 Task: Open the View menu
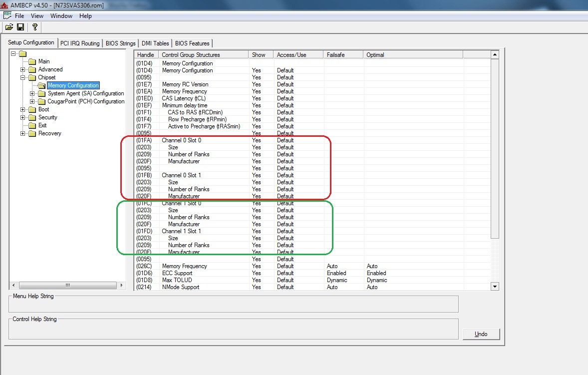pyautogui.click(x=37, y=16)
